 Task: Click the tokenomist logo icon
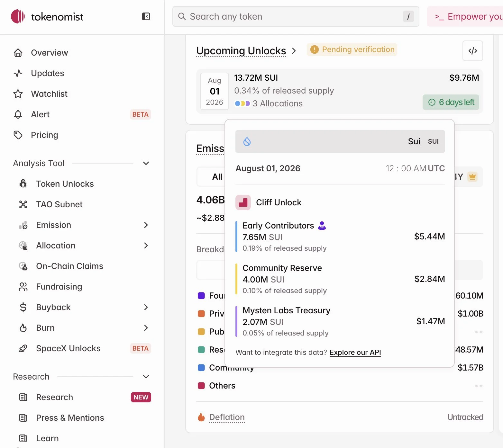tap(18, 16)
